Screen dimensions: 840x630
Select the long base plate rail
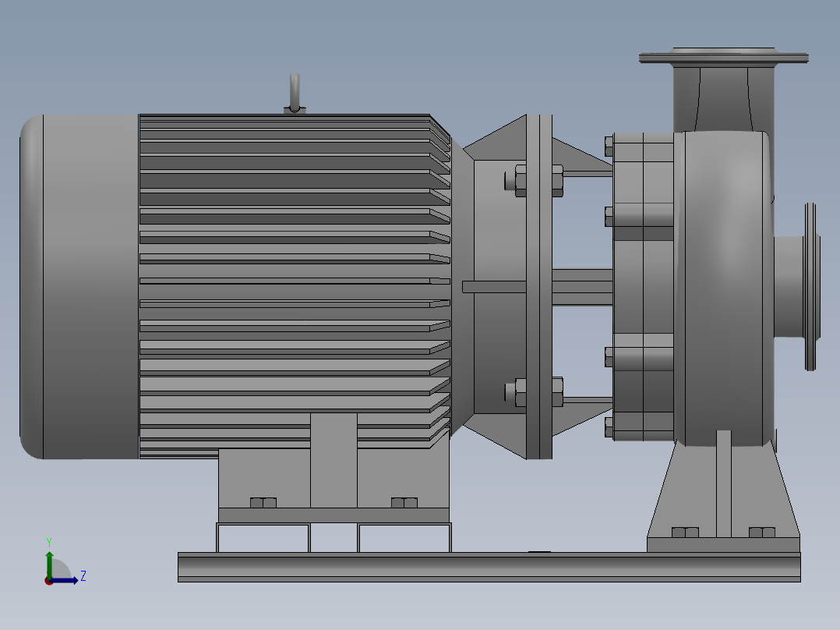[489, 567]
